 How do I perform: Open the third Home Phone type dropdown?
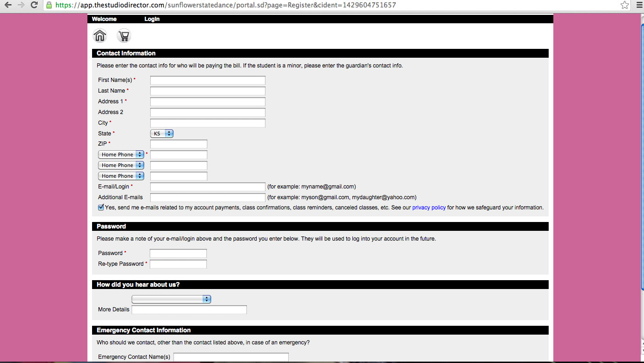coord(121,176)
